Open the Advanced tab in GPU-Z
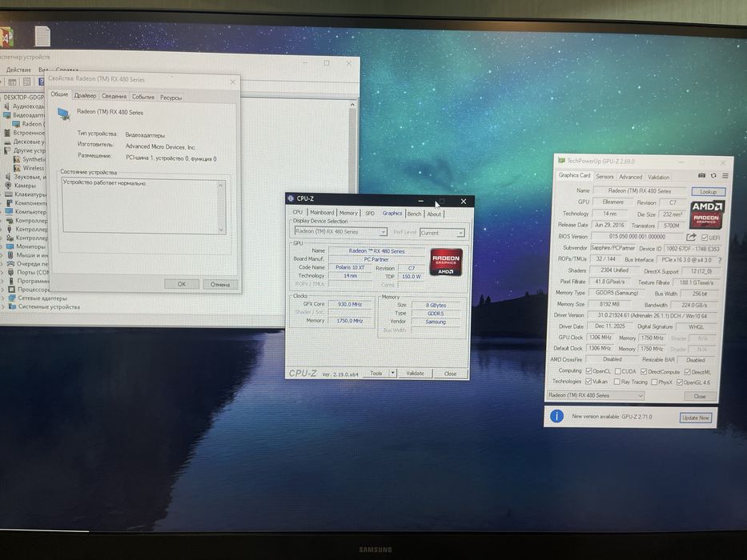The image size is (747, 560). (630, 177)
